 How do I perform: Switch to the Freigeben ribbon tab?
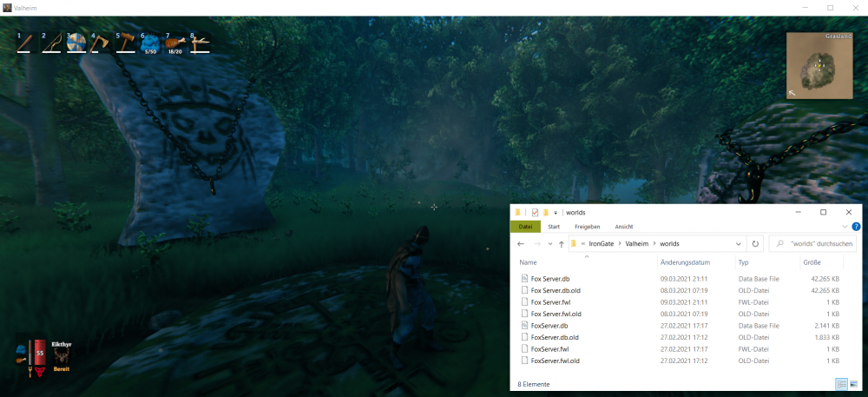pyautogui.click(x=587, y=227)
